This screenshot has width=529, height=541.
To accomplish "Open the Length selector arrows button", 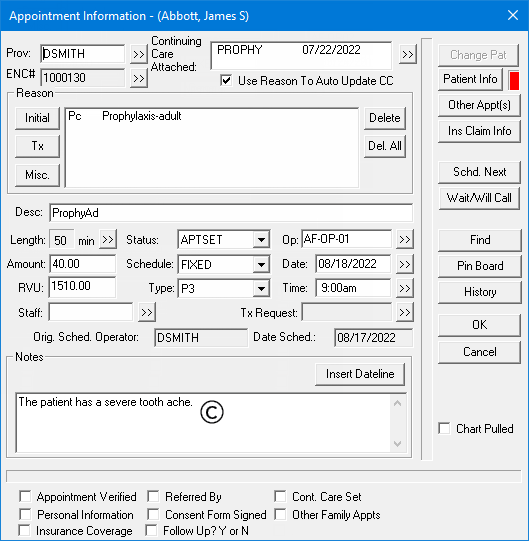I will pos(108,239).
